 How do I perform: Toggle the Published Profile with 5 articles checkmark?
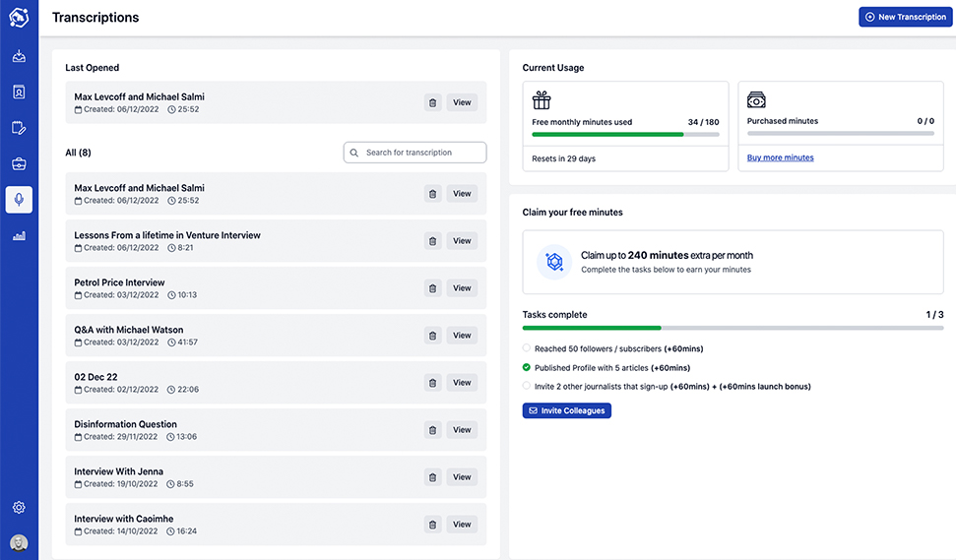pos(527,367)
